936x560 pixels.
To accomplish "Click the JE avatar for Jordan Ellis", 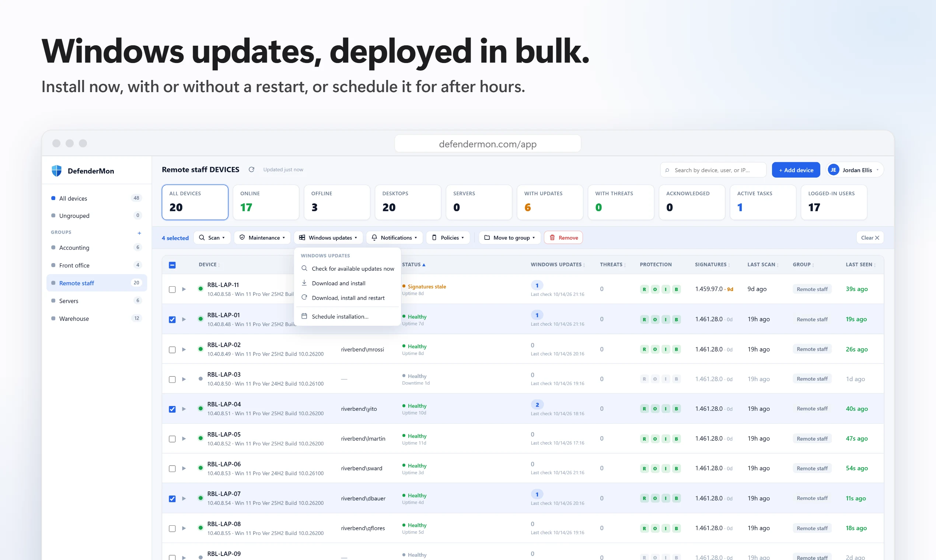I will [833, 170].
